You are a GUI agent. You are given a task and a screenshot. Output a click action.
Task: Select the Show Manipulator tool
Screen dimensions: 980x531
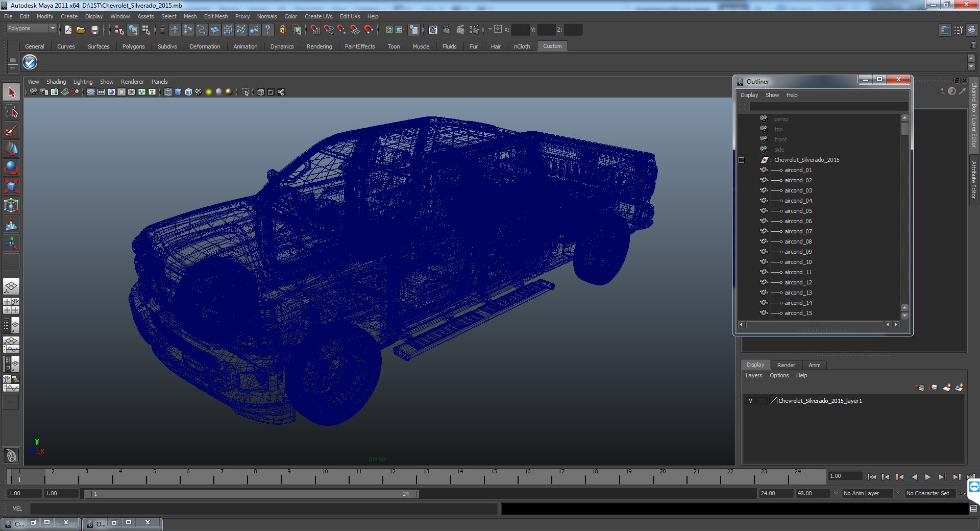11,243
